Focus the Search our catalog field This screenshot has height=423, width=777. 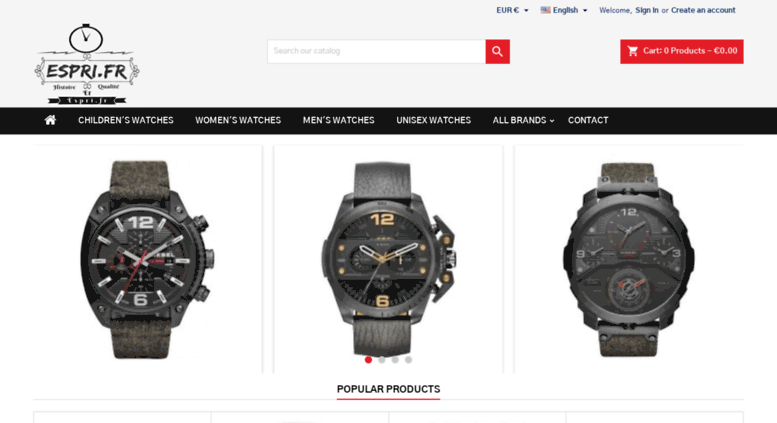(377, 52)
